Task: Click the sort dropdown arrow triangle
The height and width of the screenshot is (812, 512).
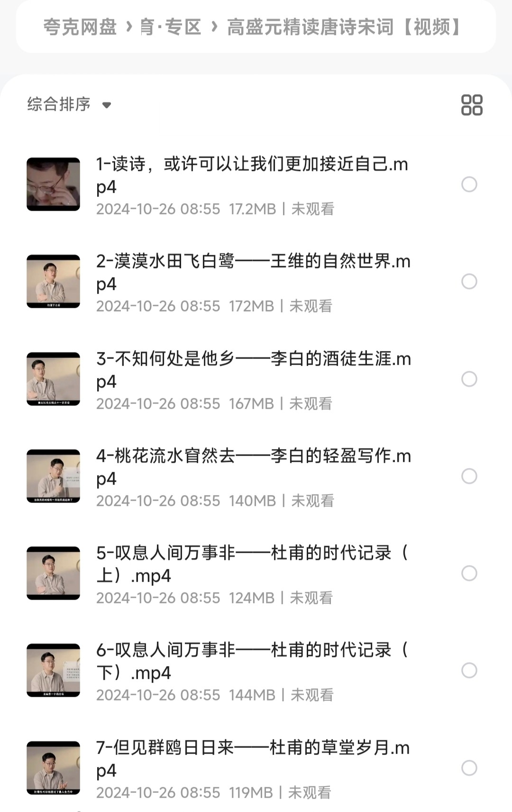Action: click(107, 105)
